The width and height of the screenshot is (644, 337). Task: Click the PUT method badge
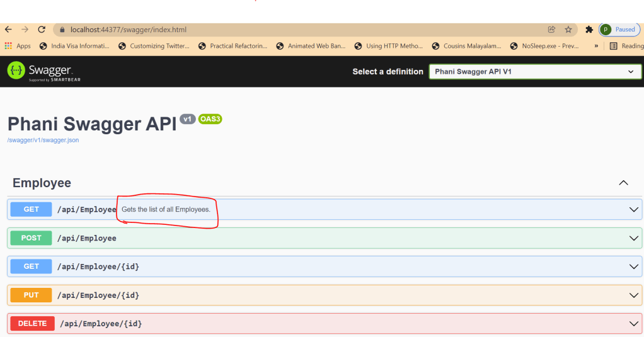click(32, 295)
